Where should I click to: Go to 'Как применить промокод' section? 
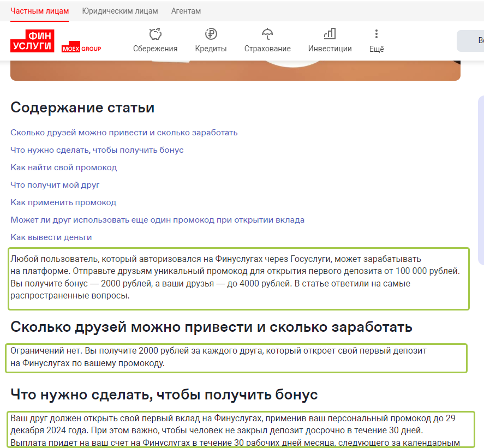63,202
